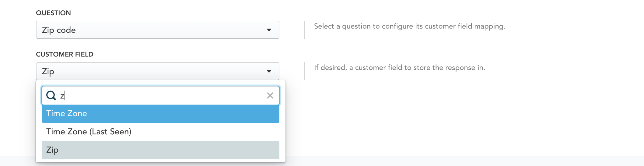Click the "Zip code" value in Question box
Viewport: 644px width, 166px height.
(59, 30)
